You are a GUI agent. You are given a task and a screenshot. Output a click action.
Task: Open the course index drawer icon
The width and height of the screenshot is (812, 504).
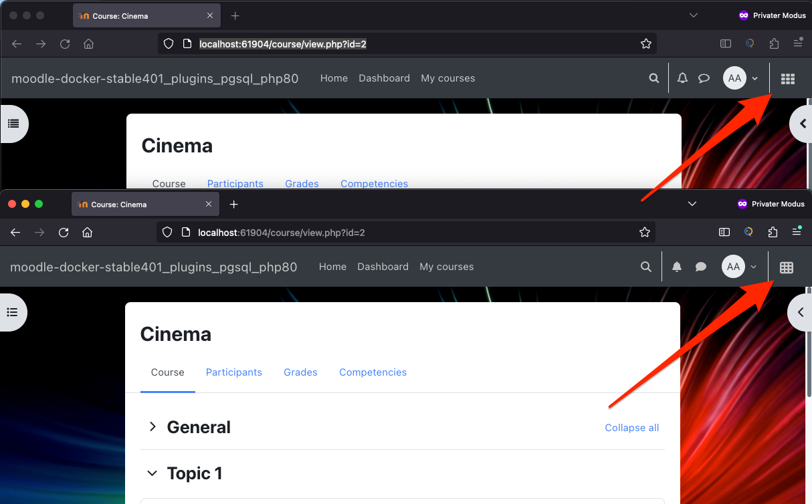coord(11,312)
